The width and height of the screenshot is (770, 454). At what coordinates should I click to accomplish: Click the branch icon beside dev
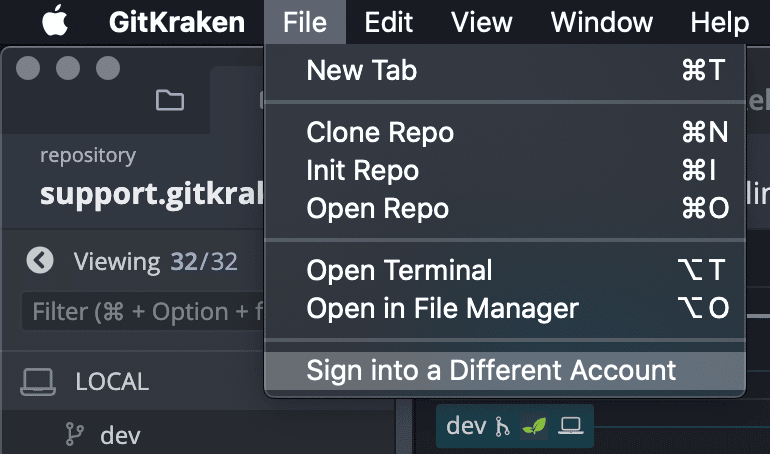[x=75, y=434]
